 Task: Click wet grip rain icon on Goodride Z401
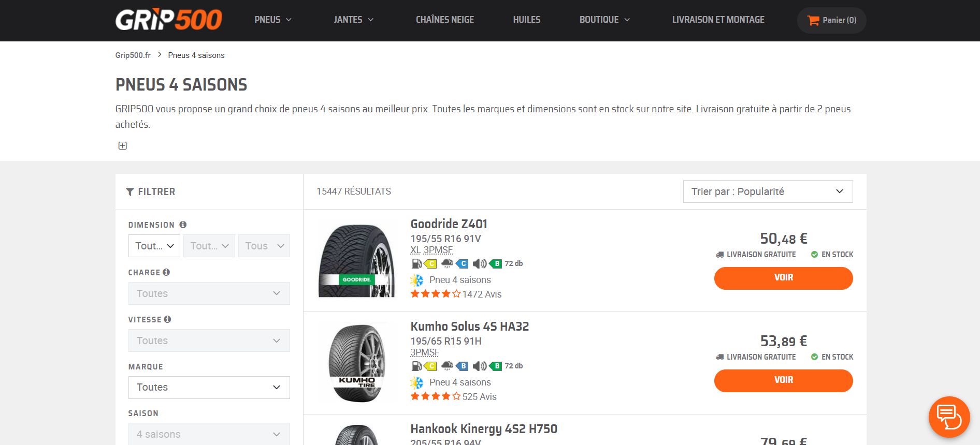tap(447, 264)
